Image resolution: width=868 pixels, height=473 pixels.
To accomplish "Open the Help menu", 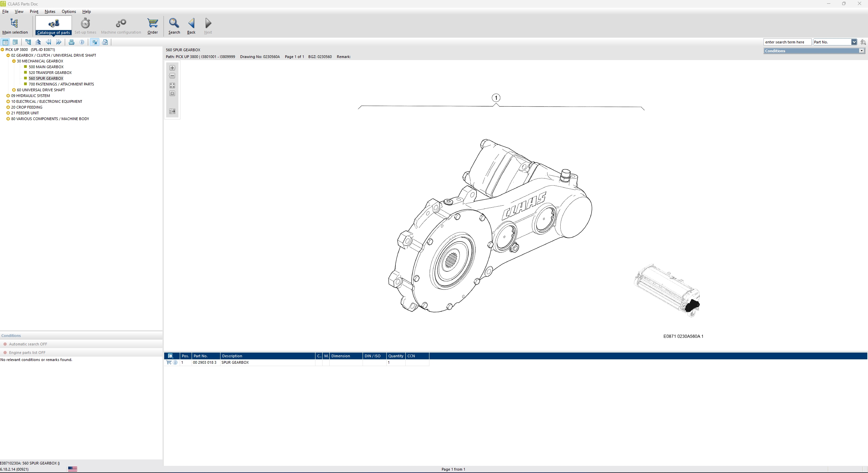I will [86, 12].
